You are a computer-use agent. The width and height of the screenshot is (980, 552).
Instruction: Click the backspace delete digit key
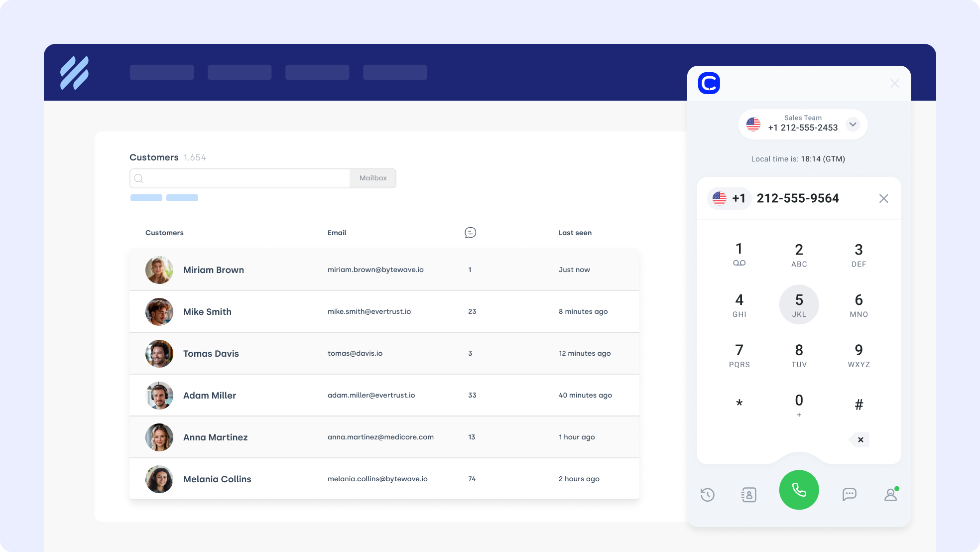tap(860, 439)
